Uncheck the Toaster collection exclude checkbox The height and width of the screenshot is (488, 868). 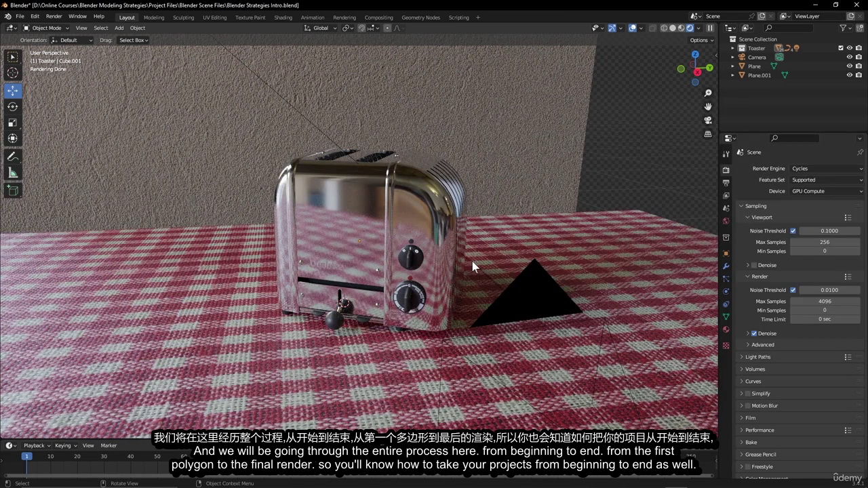tap(841, 48)
